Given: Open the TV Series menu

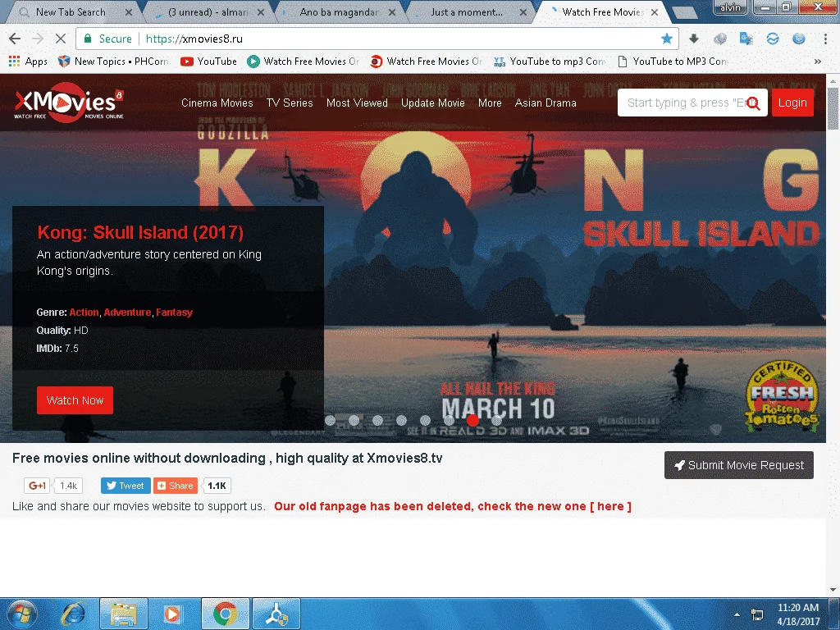Looking at the screenshot, I should coord(290,103).
